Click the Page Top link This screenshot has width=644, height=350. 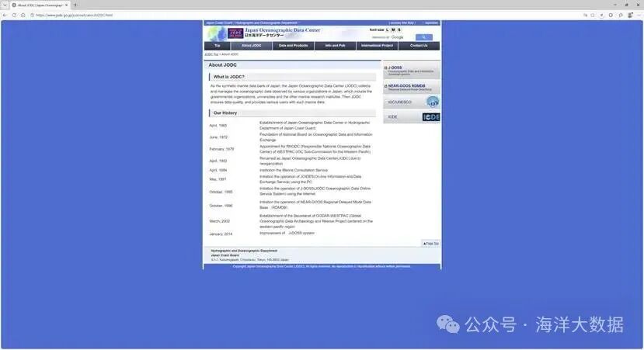click(431, 244)
